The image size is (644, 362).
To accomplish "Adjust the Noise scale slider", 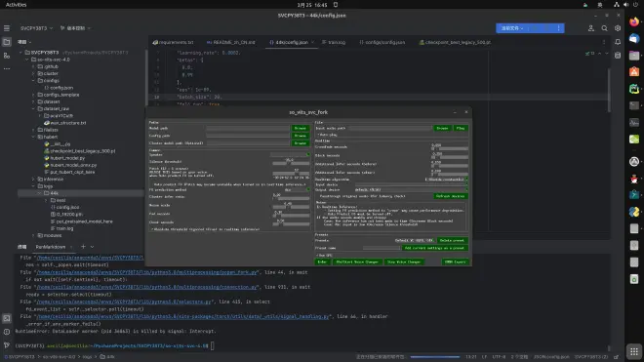I will [291, 207].
